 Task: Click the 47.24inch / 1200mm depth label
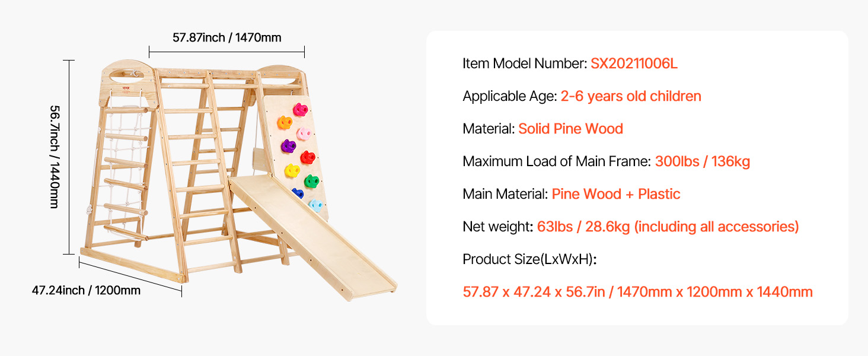[x=86, y=290]
